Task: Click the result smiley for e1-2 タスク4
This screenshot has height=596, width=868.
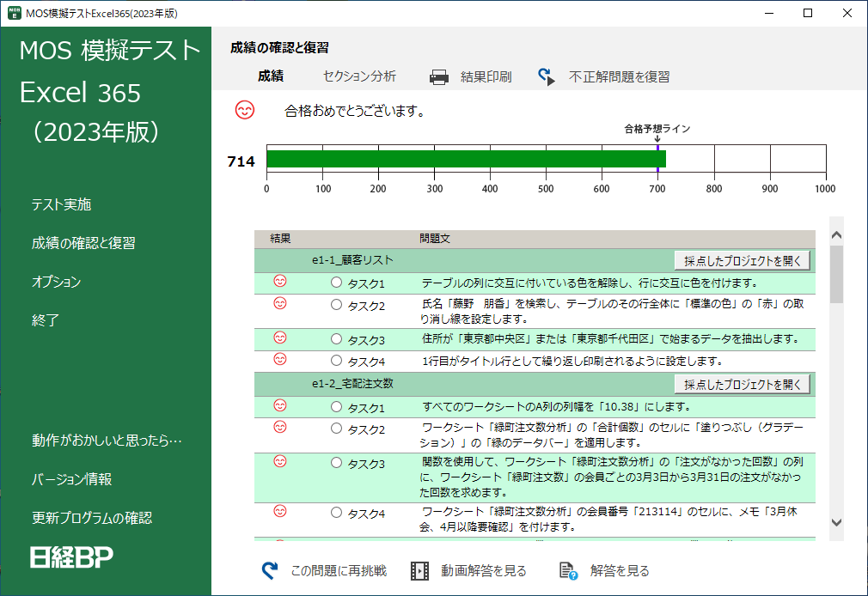Action: [280, 511]
